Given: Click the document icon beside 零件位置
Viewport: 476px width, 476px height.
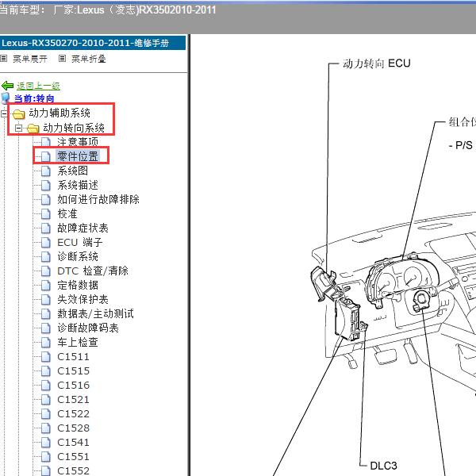Looking at the screenshot, I should pyautogui.click(x=45, y=156).
